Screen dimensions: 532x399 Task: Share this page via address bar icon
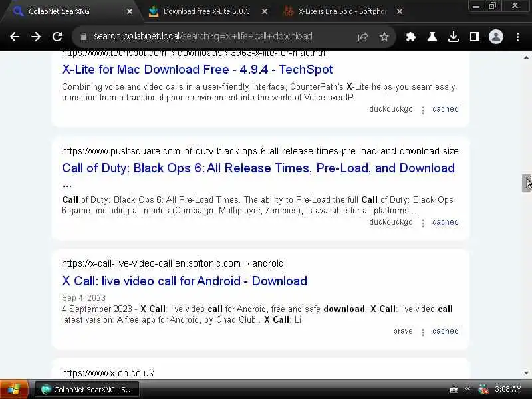pyautogui.click(x=363, y=37)
